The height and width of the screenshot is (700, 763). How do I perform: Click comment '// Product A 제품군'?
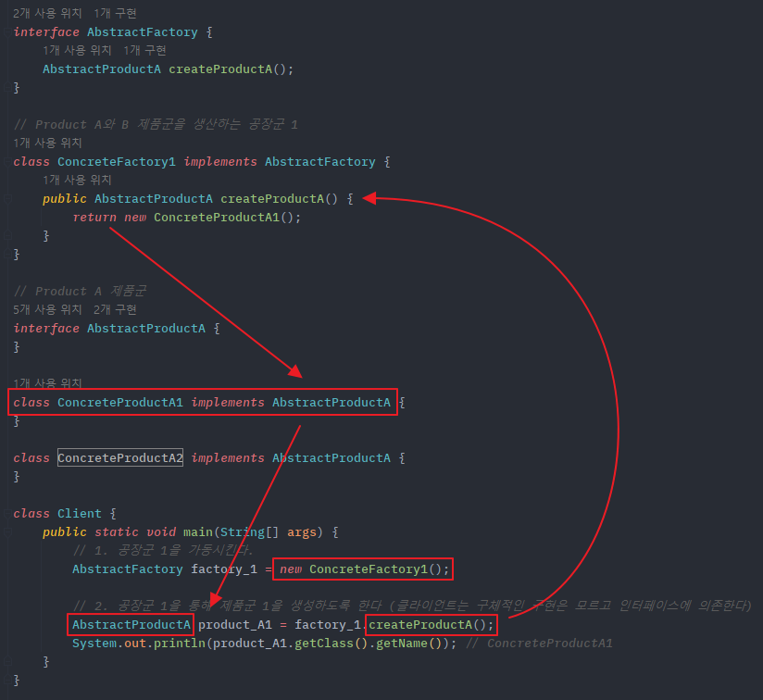click(80, 291)
